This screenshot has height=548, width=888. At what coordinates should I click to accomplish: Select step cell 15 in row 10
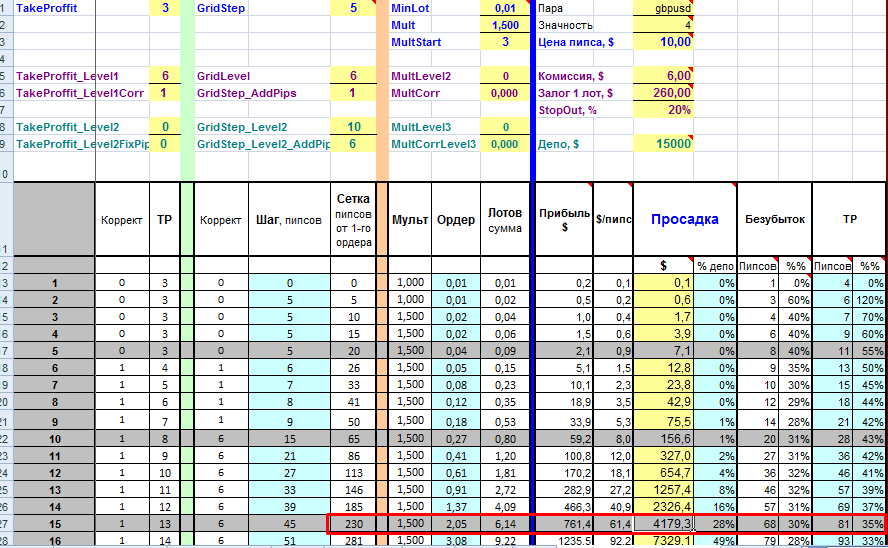(x=289, y=439)
